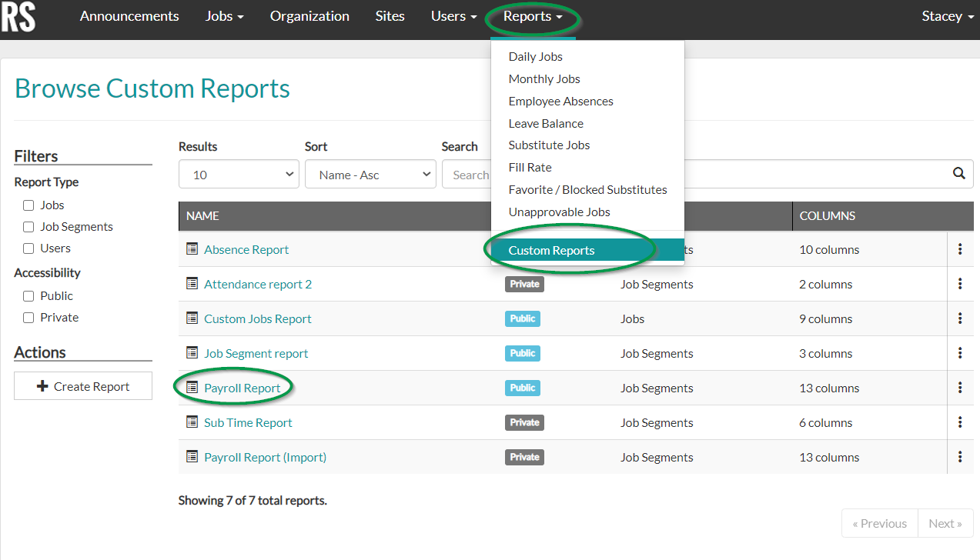The width and height of the screenshot is (980, 560).
Task: Open the Absence Report link
Action: click(x=246, y=249)
